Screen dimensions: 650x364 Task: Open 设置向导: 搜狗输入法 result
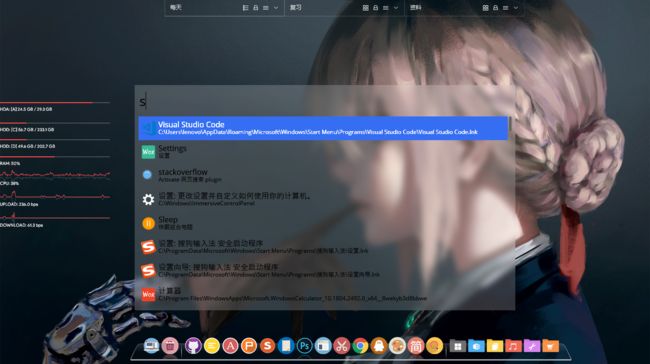323,271
